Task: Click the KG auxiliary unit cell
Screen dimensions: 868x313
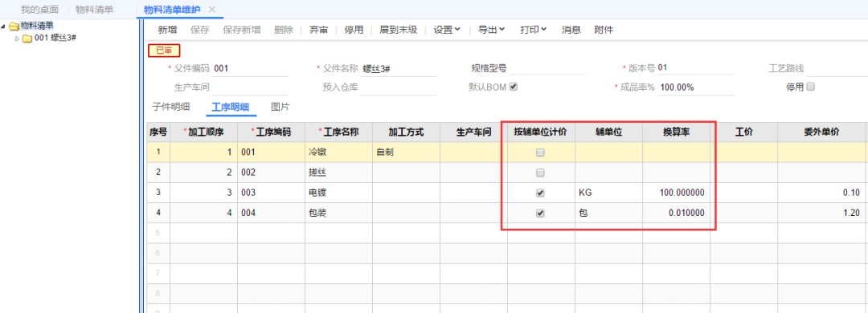Action: [x=609, y=193]
